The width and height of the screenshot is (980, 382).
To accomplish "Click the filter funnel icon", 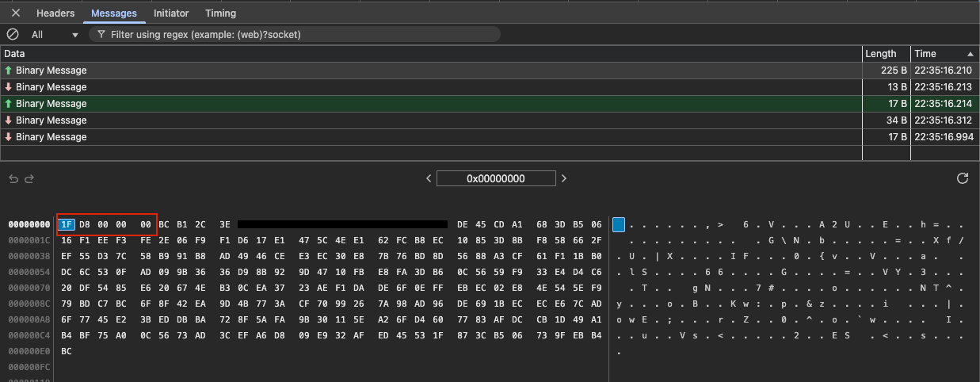I will point(101,35).
